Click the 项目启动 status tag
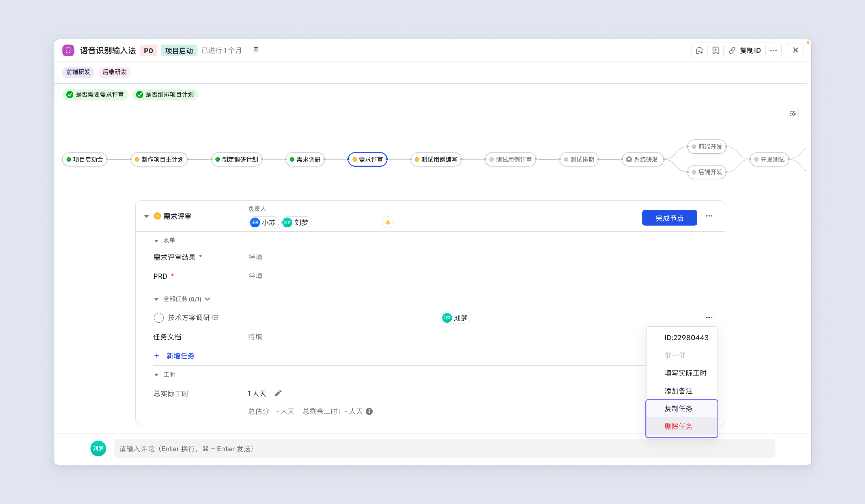 [x=179, y=51]
